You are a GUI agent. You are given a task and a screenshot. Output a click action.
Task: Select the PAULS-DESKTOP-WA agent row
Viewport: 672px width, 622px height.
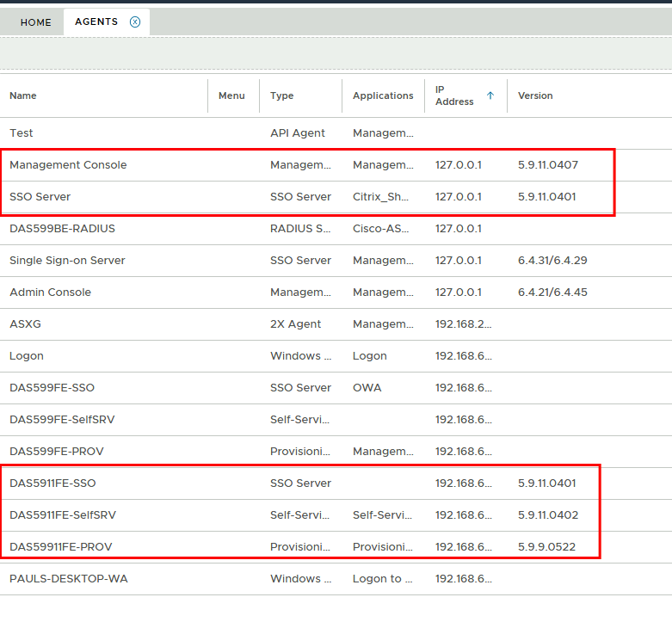pyautogui.click(x=68, y=579)
